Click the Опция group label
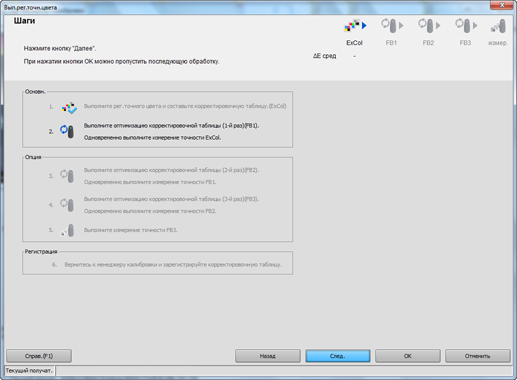This screenshot has width=517, height=380. tap(33, 157)
